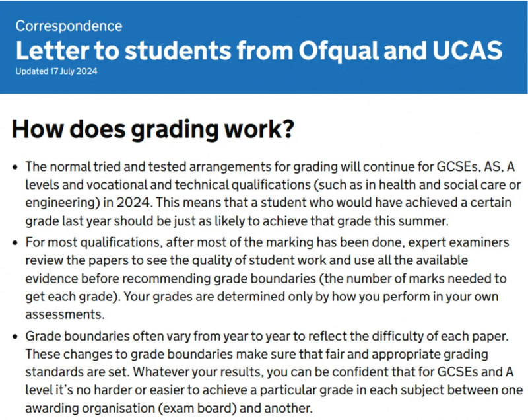Click the text 'in 2024' in the first bullet
Image resolution: width=528 pixels, height=420 pixels.
[126, 203]
